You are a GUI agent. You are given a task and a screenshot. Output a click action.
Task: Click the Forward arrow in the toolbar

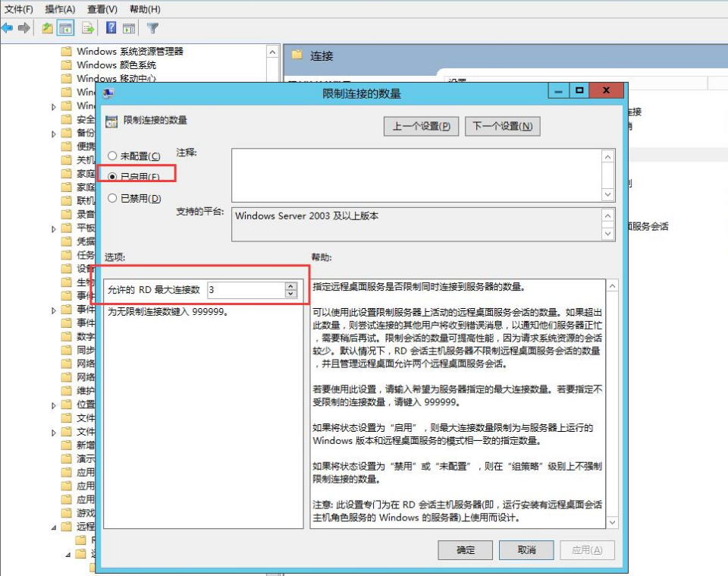pos(24,28)
